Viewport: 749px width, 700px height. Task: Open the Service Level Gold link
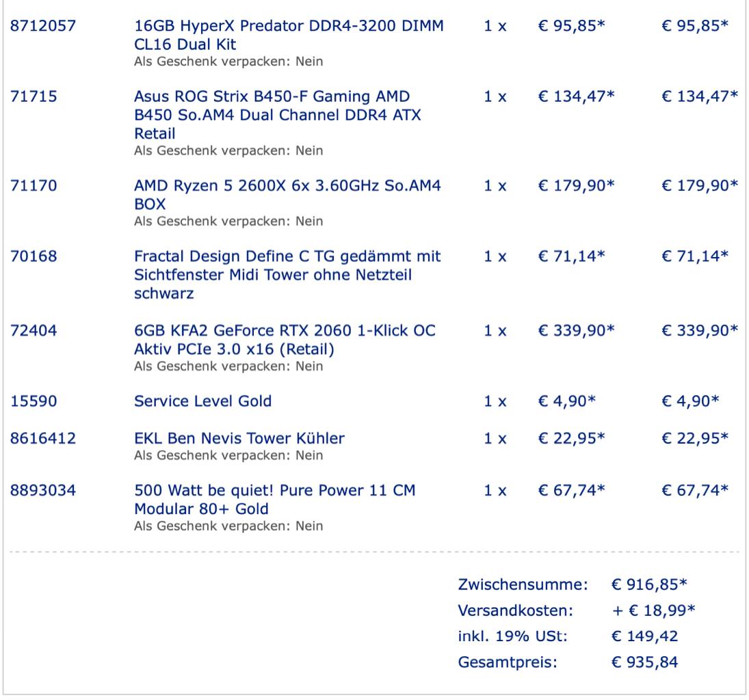point(202,401)
